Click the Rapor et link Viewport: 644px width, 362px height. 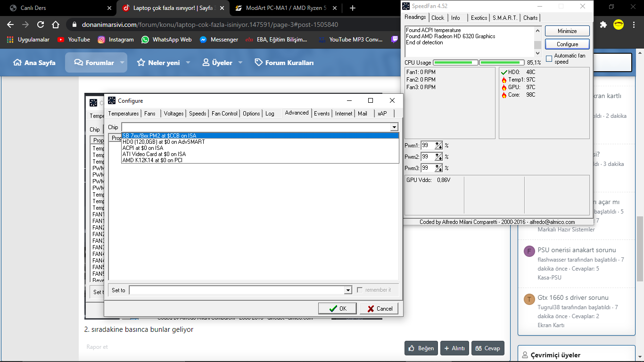(97, 347)
